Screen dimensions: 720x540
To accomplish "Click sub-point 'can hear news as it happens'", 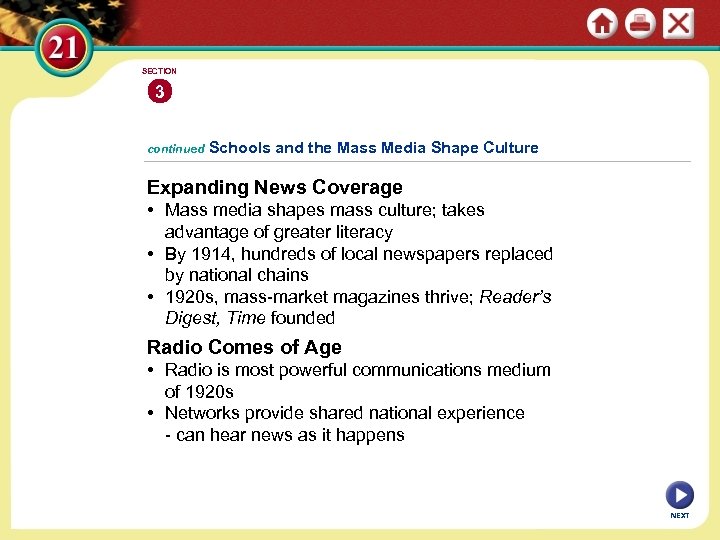I will (x=285, y=434).
